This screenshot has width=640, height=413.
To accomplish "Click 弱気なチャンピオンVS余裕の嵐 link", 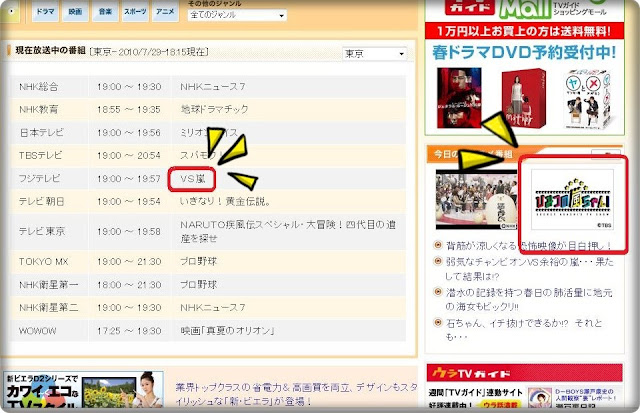I will [x=529, y=269].
